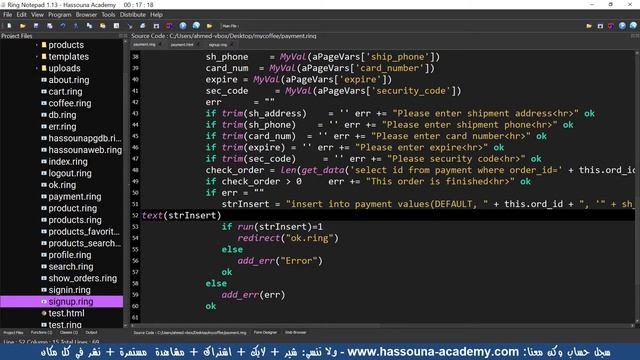This screenshot has width=640, height=360.
Task: Expand the products folder arrow
Action: [x=37, y=45]
